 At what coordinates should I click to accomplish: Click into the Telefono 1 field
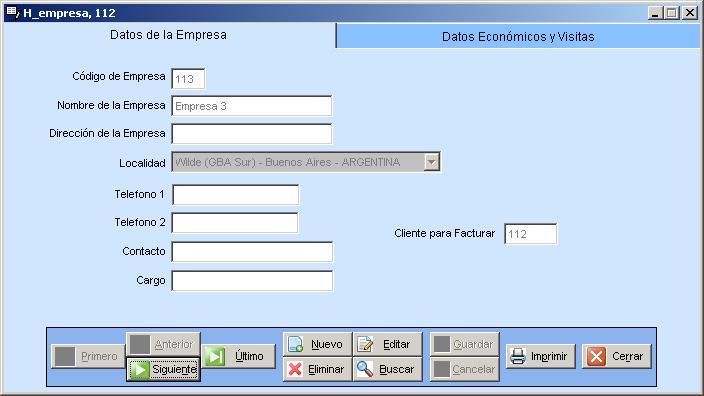click(235, 195)
